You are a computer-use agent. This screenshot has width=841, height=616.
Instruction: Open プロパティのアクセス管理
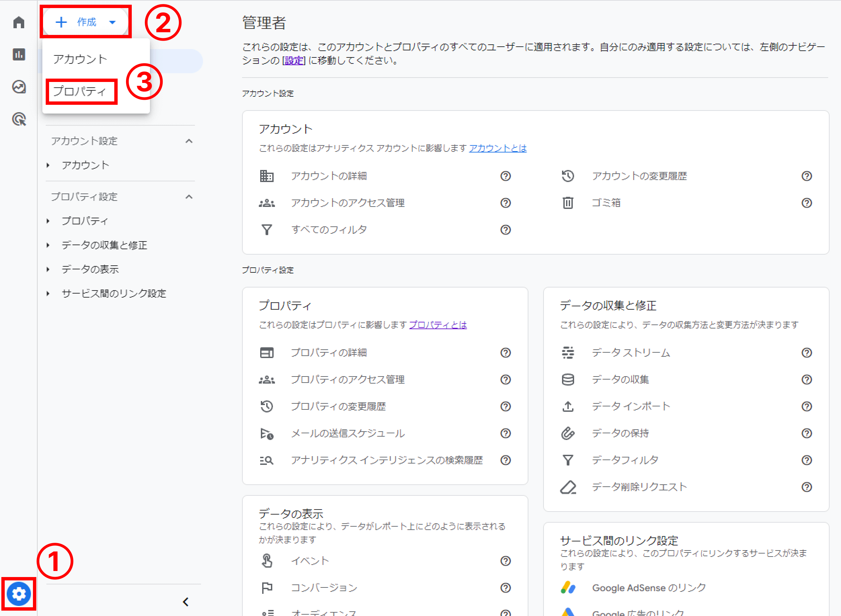348,380
